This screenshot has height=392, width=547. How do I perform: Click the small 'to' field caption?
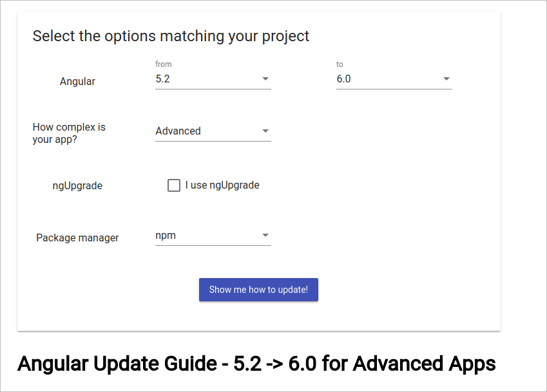(x=340, y=64)
